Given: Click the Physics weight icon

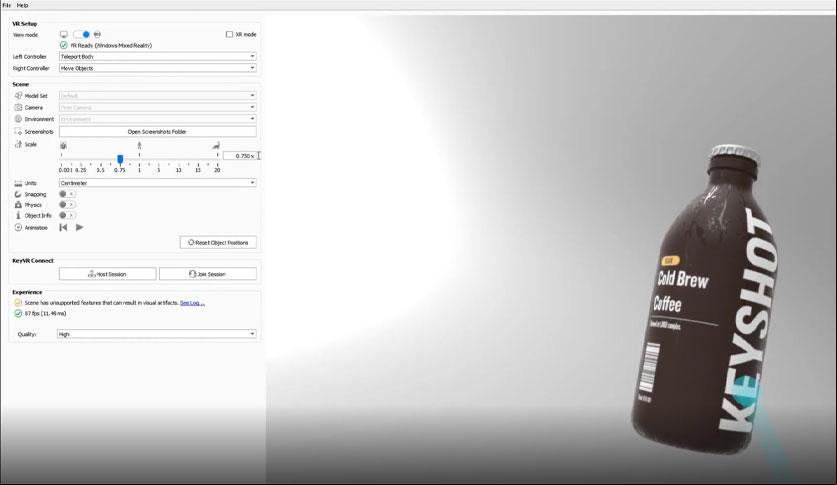Looking at the screenshot, I should coord(18,205).
